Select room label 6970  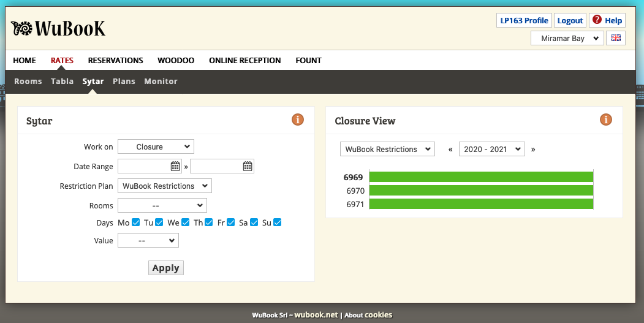pos(355,191)
